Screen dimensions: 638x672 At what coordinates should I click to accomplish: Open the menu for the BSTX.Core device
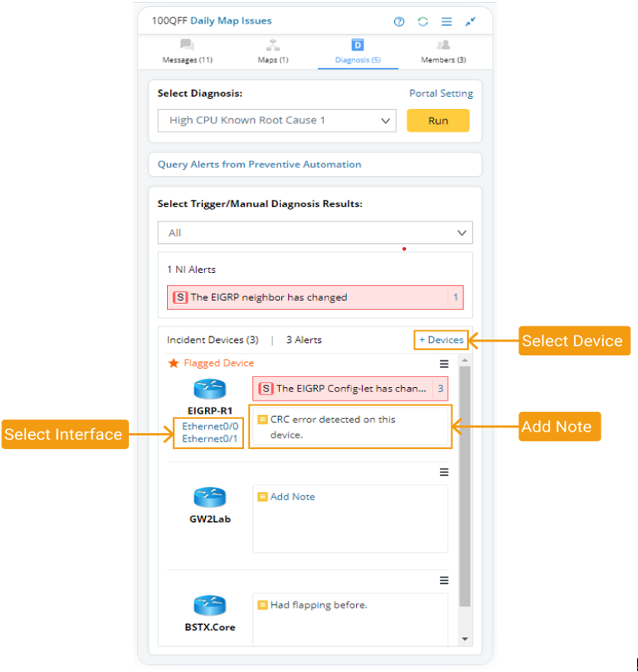pyautogui.click(x=444, y=581)
